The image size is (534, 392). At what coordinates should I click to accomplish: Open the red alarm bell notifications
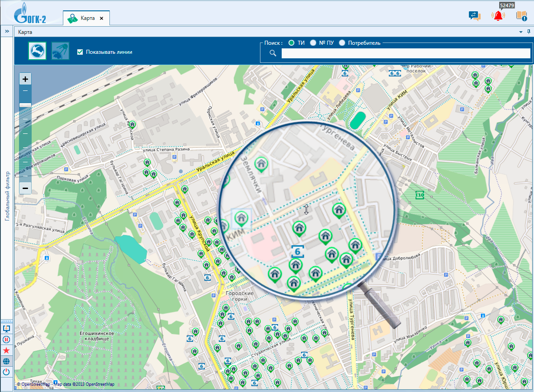pyautogui.click(x=498, y=16)
